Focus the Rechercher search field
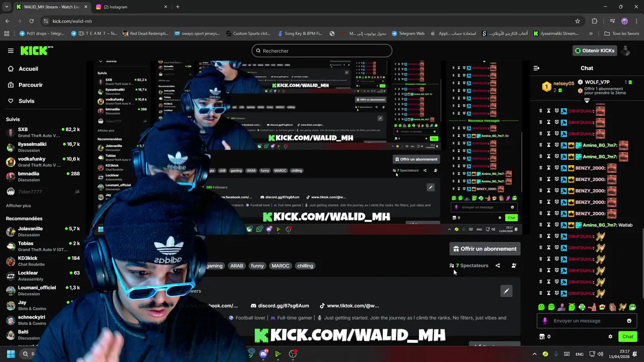This screenshot has width=644, height=362. pyautogui.click(x=322, y=51)
